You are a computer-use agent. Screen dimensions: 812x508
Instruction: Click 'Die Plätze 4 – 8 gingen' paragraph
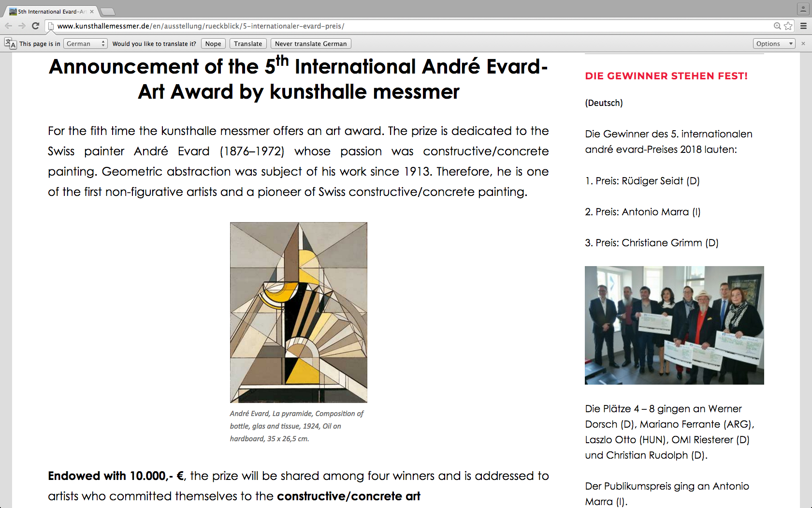click(x=669, y=432)
